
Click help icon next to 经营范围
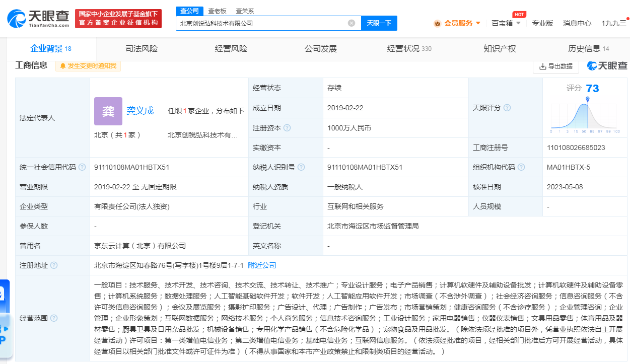pyautogui.click(x=54, y=318)
